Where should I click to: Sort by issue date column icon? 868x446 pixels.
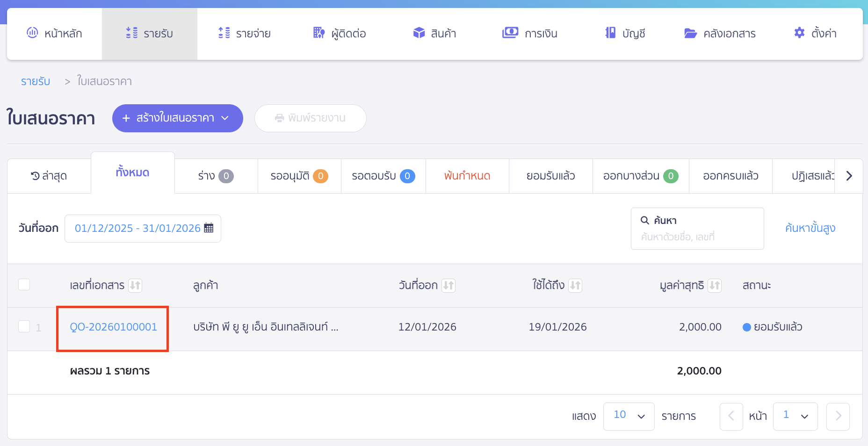point(448,285)
